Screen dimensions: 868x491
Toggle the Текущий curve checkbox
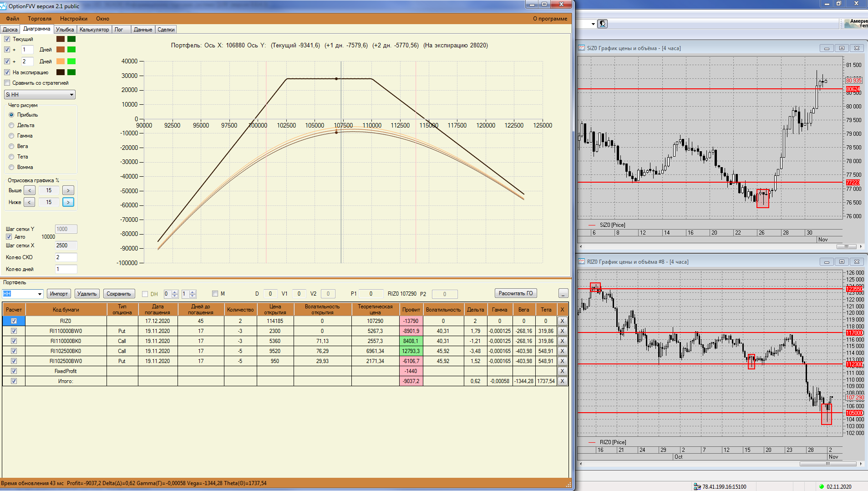coord(7,39)
